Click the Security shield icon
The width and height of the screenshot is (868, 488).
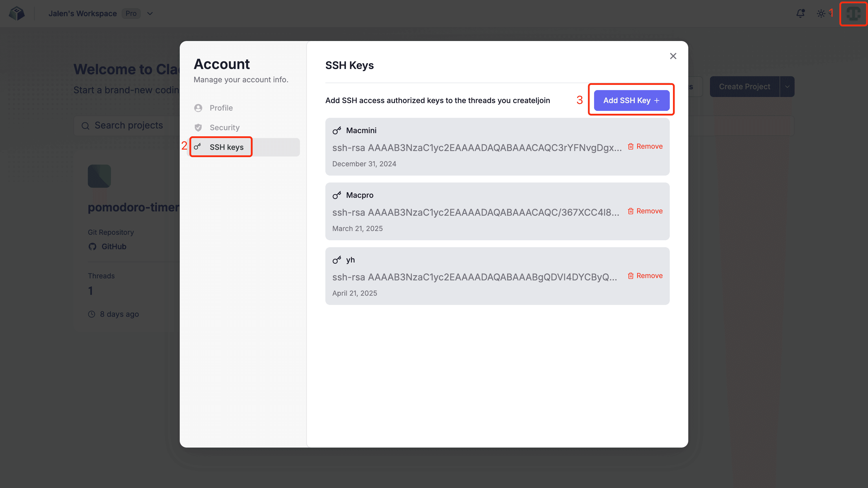tap(198, 127)
